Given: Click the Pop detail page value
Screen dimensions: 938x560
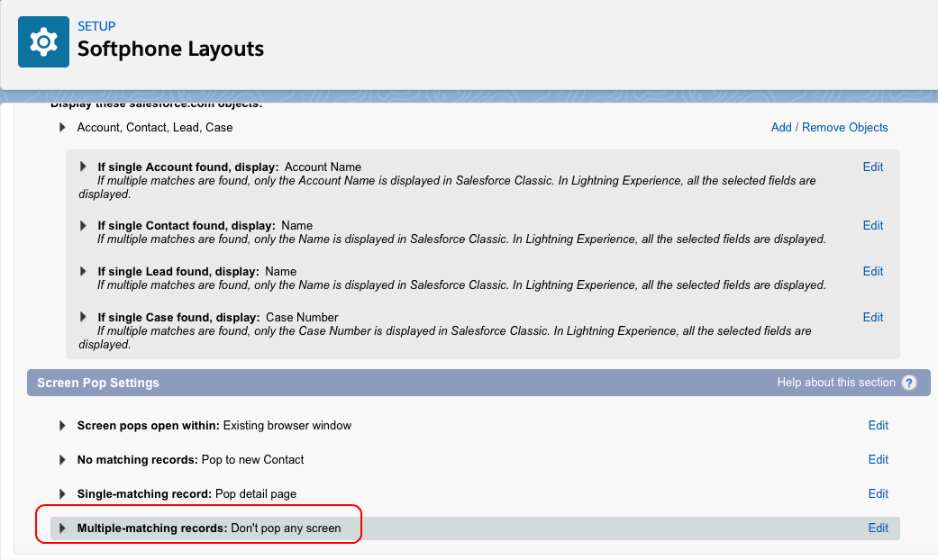Looking at the screenshot, I should tap(255, 493).
